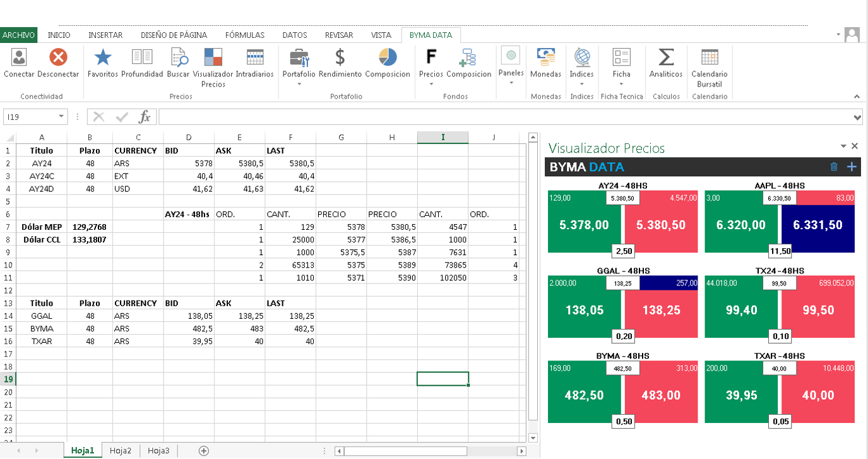The image size is (868, 459).
Task: Select the Hoja2 sheet tab
Action: (x=121, y=450)
